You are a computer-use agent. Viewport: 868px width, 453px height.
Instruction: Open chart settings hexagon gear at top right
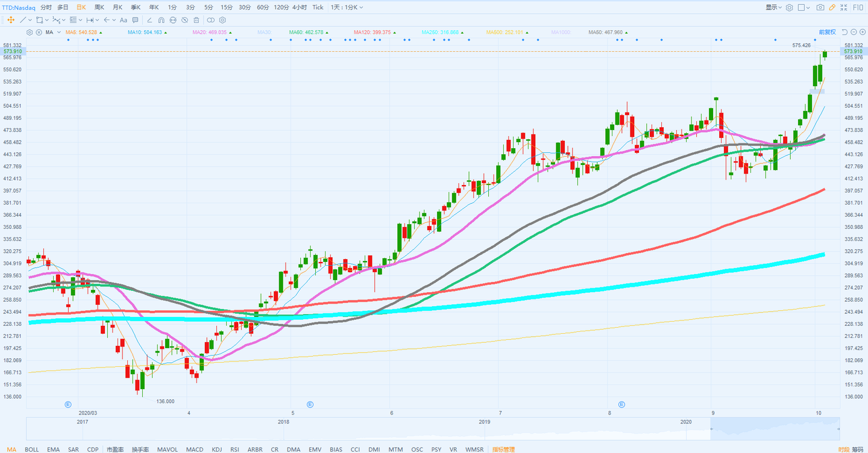pyautogui.click(x=789, y=7)
